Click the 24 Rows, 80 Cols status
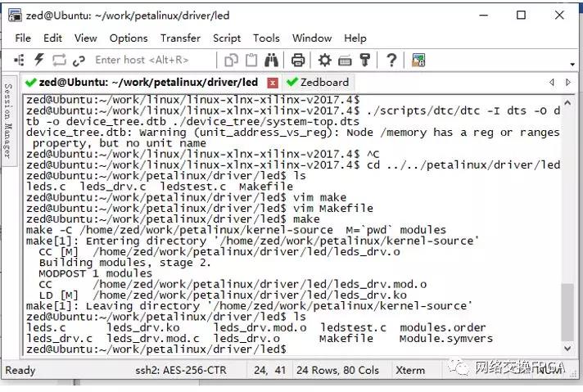583x392 pixels. [x=337, y=370]
